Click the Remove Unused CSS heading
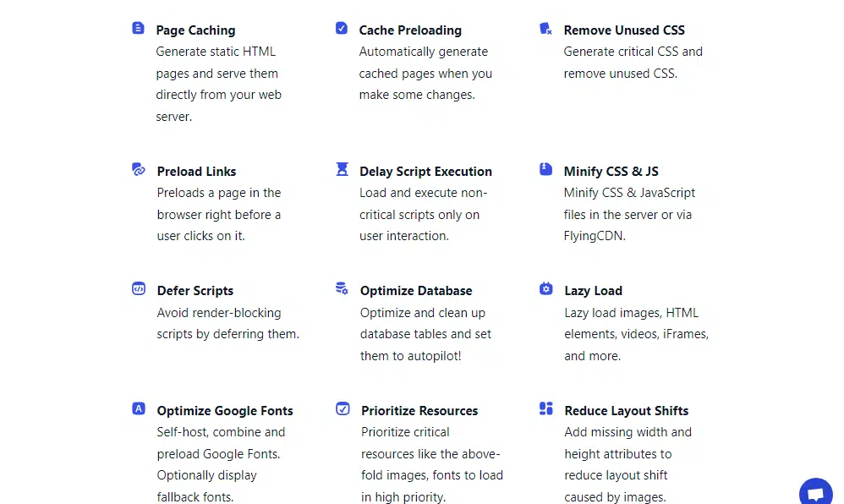Image resolution: width=844 pixels, height=504 pixels. point(624,30)
